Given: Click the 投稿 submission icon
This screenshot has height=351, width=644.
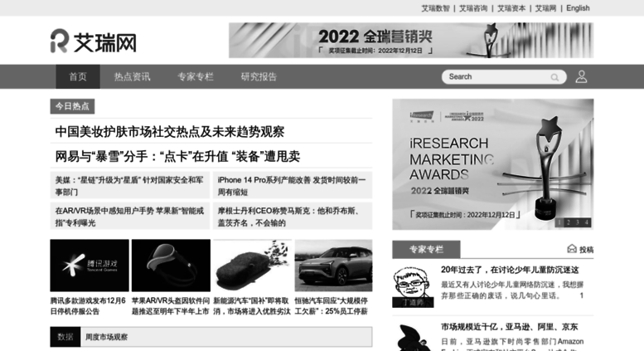Looking at the screenshot, I should point(572,249).
